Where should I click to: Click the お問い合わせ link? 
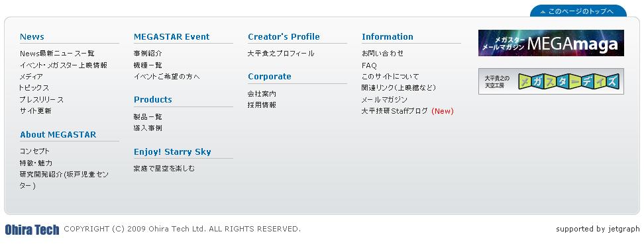[383, 54]
